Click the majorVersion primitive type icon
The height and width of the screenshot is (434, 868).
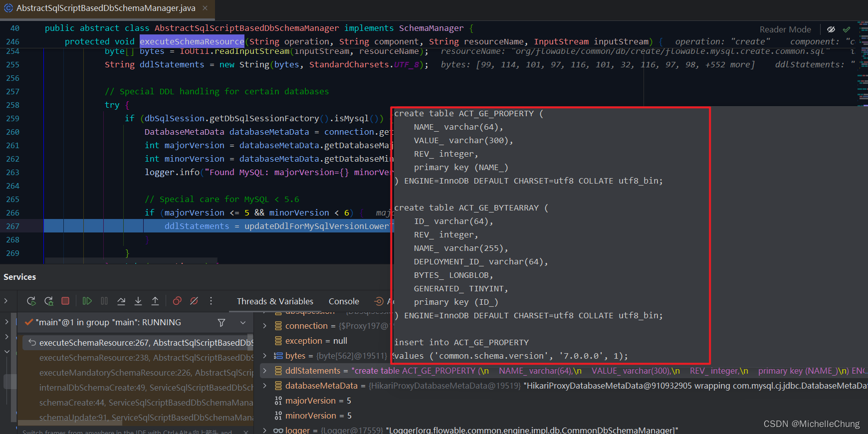[x=278, y=401]
